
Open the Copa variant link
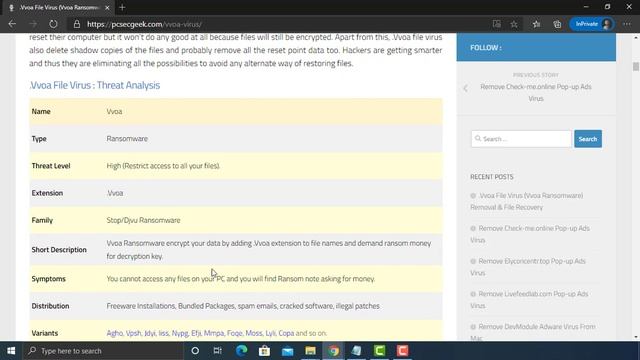coord(286,333)
